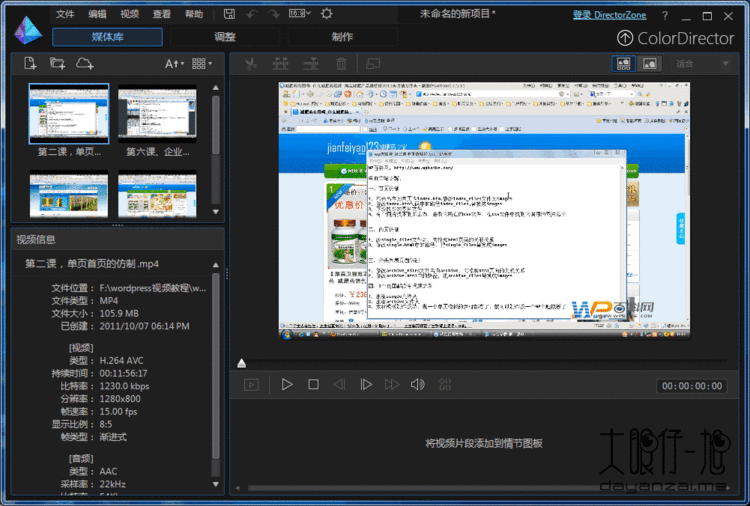750x506 pixels.
Task: Toggle the side-by-side compare view button
Action: click(623, 64)
